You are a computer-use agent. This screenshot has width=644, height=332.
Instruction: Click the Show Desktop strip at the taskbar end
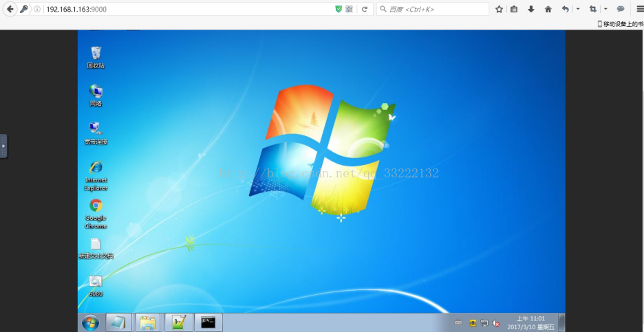(x=562, y=322)
